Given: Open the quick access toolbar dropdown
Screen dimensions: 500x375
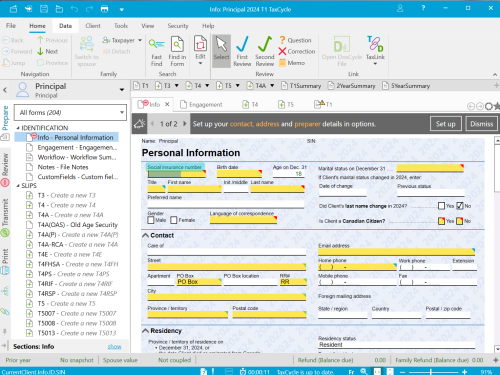Looking at the screenshot, I should [122, 10].
